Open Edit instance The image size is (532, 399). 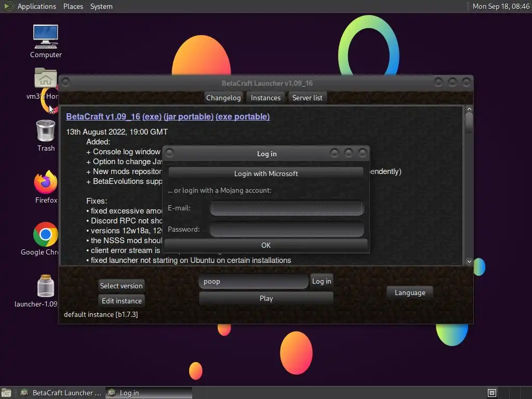pos(122,301)
